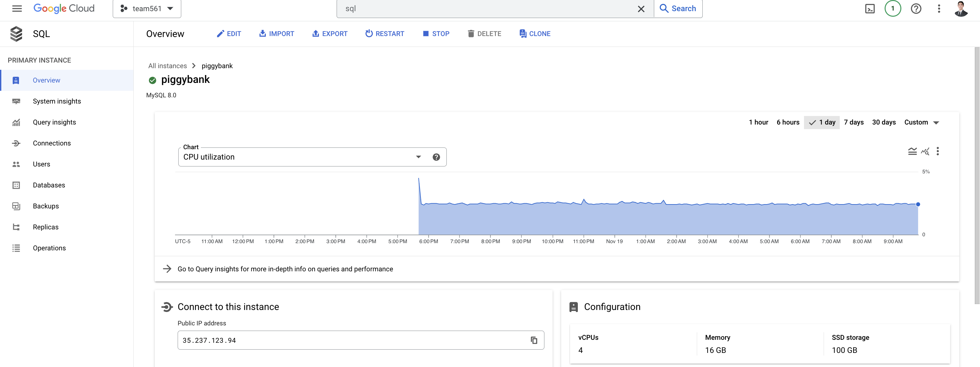Follow the All instances breadcrumb link
This screenshot has height=367, width=980.
coord(167,66)
